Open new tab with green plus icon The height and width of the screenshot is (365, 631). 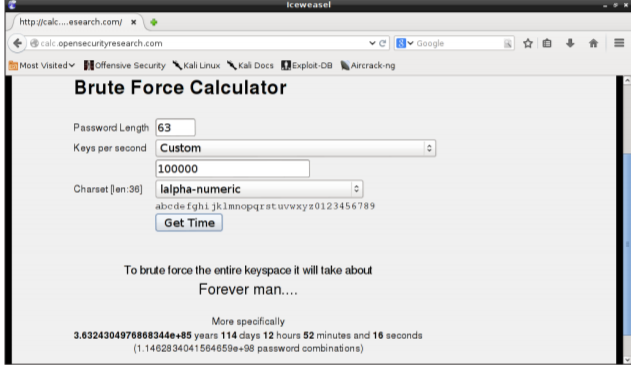(x=154, y=22)
